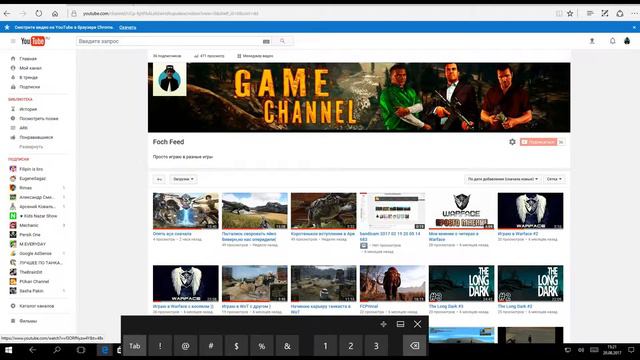Open M.EVERYDAY subscription channel

pyautogui.click(x=33, y=244)
